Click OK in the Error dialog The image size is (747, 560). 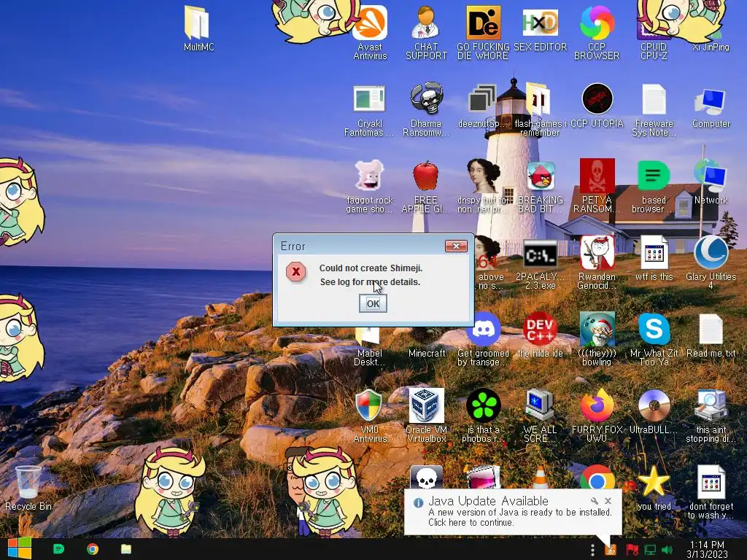point(373,304)
